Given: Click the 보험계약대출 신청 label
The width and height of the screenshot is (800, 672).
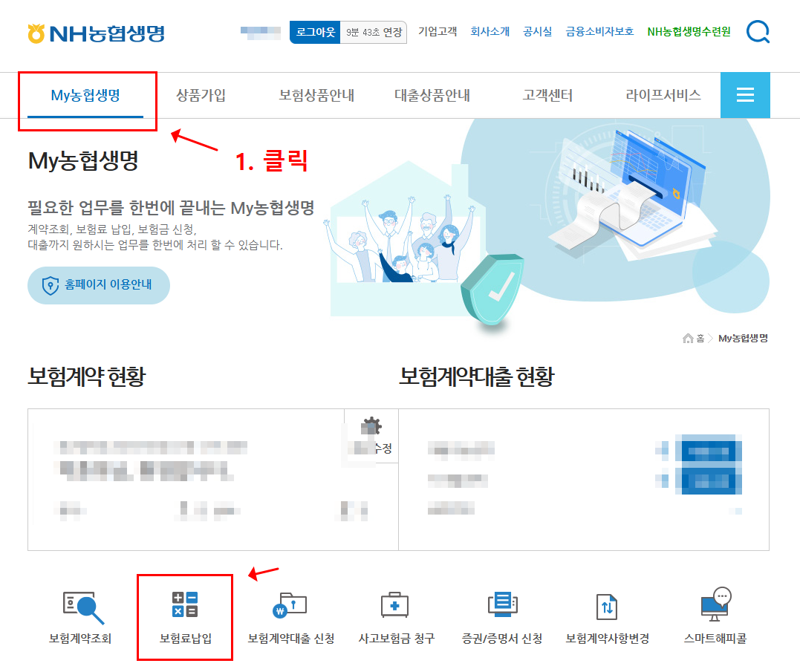Looking at the screenshot, I should [x=291, y=639].
